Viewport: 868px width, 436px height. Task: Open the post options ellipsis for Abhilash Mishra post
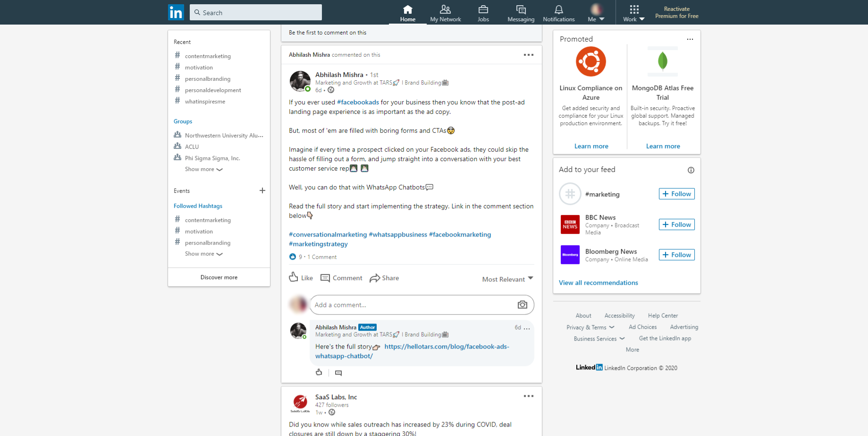point(529,55)
